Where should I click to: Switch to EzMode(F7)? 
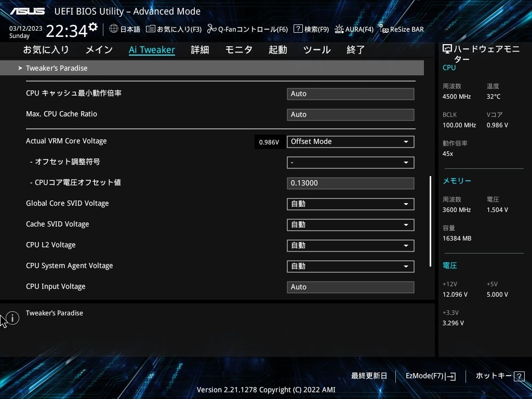pos(431,376)
